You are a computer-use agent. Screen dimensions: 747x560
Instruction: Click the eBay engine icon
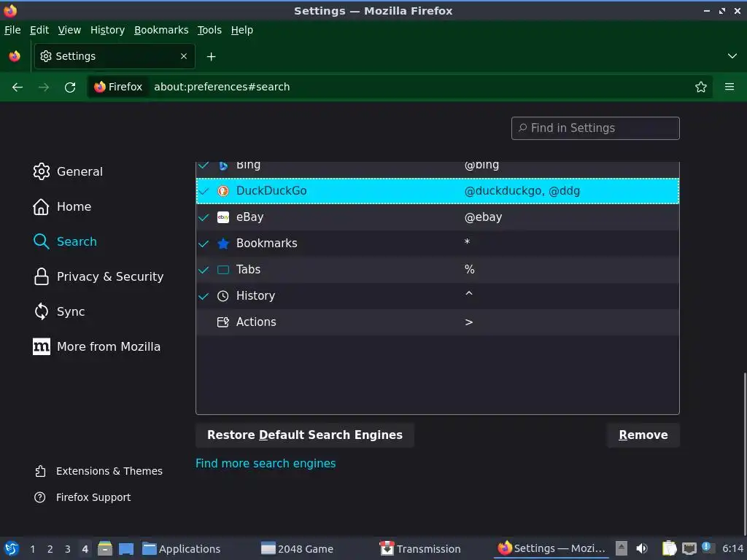click(223, 217)
